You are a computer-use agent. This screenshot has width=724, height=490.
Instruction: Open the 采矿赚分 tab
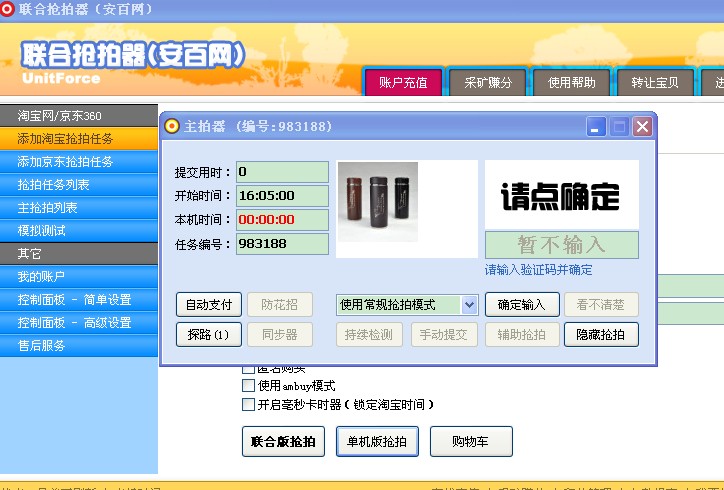(487, 83)
